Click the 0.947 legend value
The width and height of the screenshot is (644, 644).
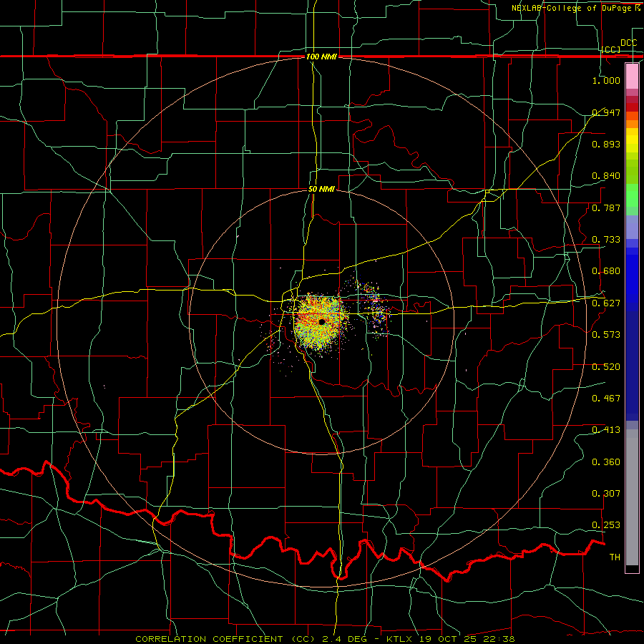pyautogui.click(x=606, y=112)
